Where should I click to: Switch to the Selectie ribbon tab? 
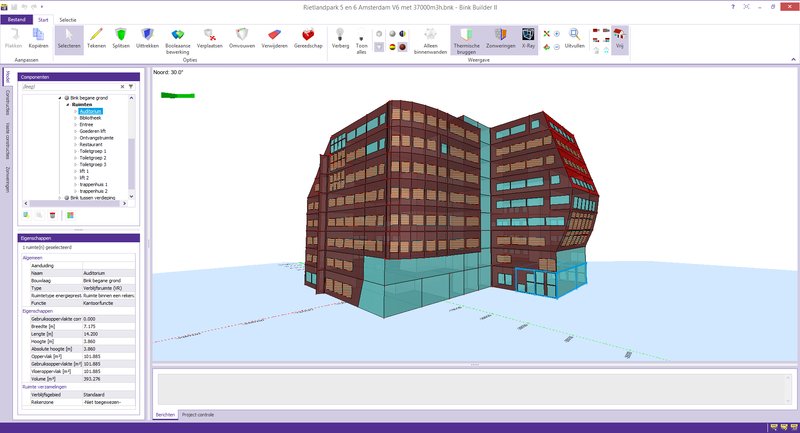point(68,20)
